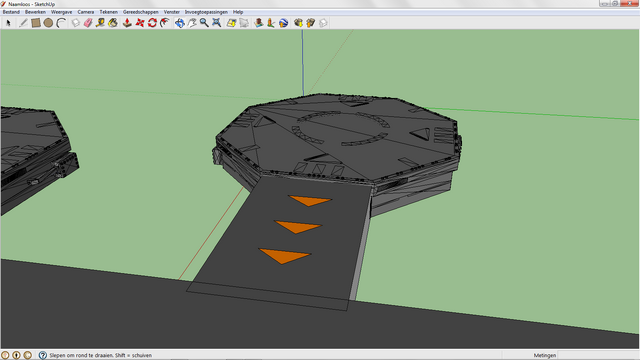
Task: Select the arrow Select tool
Action: pos(8,23)
